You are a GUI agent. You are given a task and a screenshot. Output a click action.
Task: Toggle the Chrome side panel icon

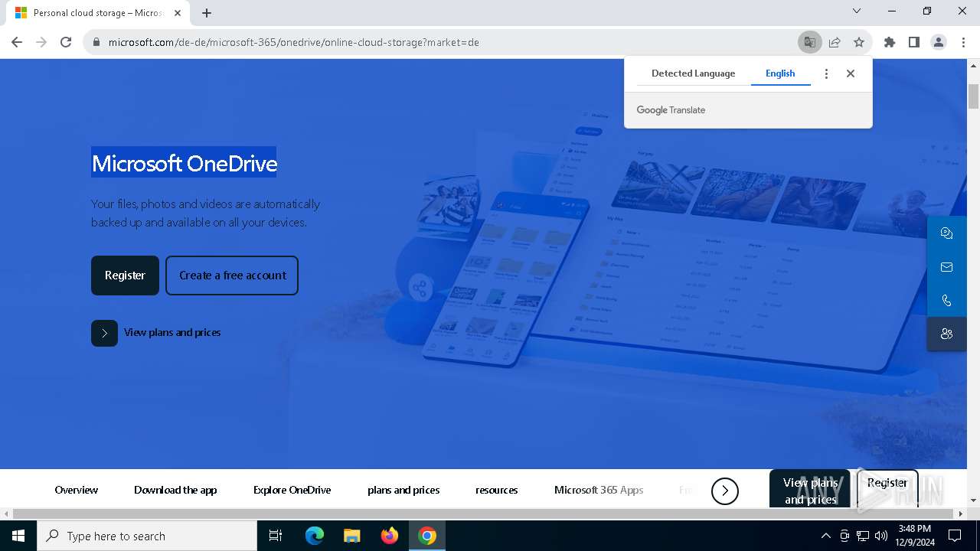(x=914, y=42)
